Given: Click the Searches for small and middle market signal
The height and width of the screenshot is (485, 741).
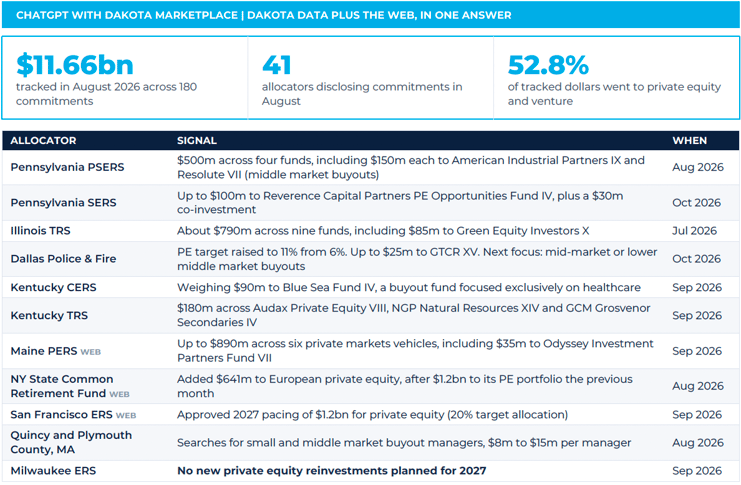Looking at the screenshot, I should click(404, 443).
